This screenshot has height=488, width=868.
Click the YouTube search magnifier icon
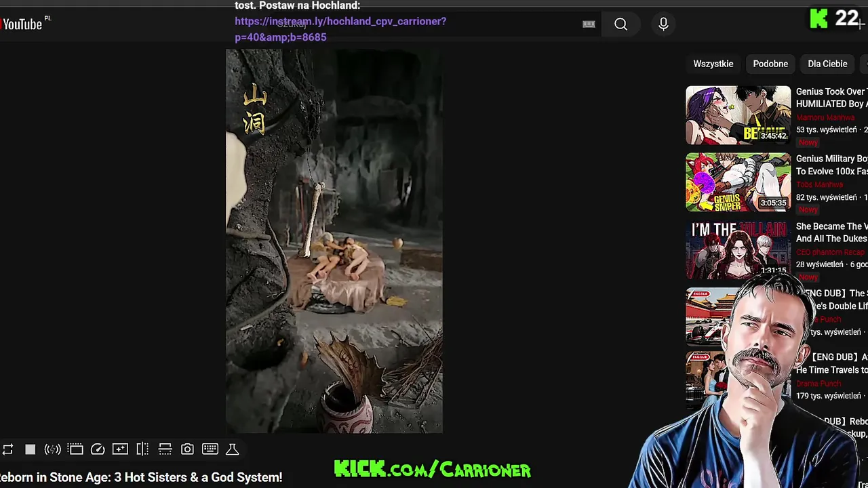(x=620, y=24)
